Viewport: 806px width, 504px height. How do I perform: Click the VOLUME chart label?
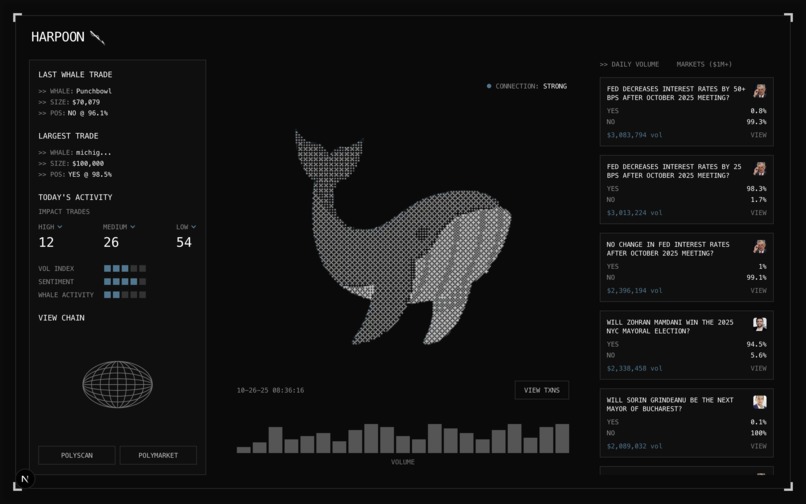pyautogui.click(x=402, y=462)
